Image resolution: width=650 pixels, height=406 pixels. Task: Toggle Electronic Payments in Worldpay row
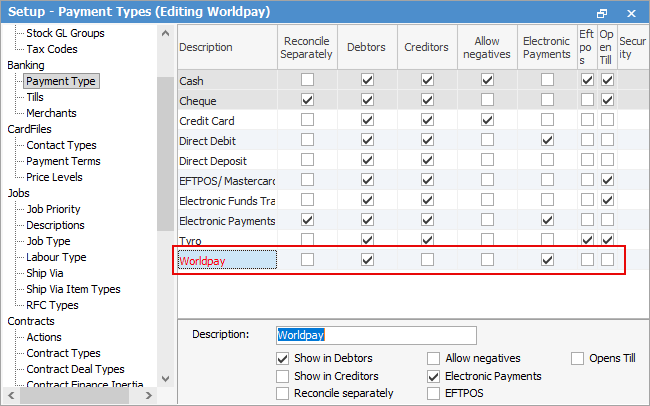coord(547,260)
